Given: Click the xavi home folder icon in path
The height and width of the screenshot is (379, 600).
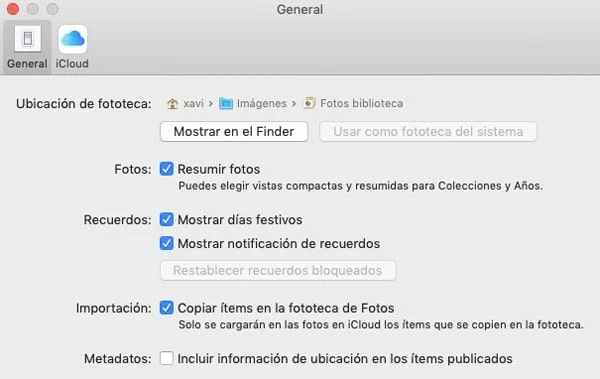Looking at the screenshot, I should point(173,103).
